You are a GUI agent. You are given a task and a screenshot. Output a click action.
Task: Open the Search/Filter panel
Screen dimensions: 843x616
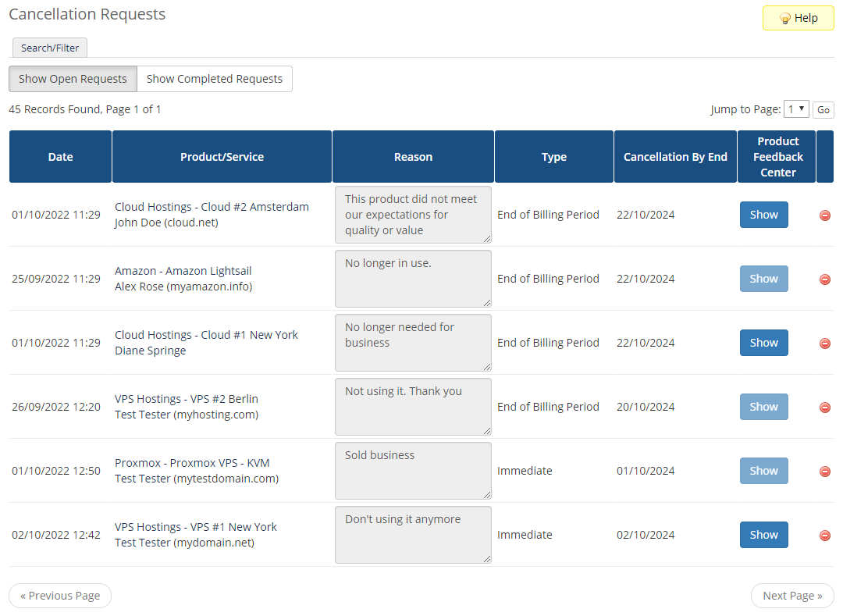point(49,48)
